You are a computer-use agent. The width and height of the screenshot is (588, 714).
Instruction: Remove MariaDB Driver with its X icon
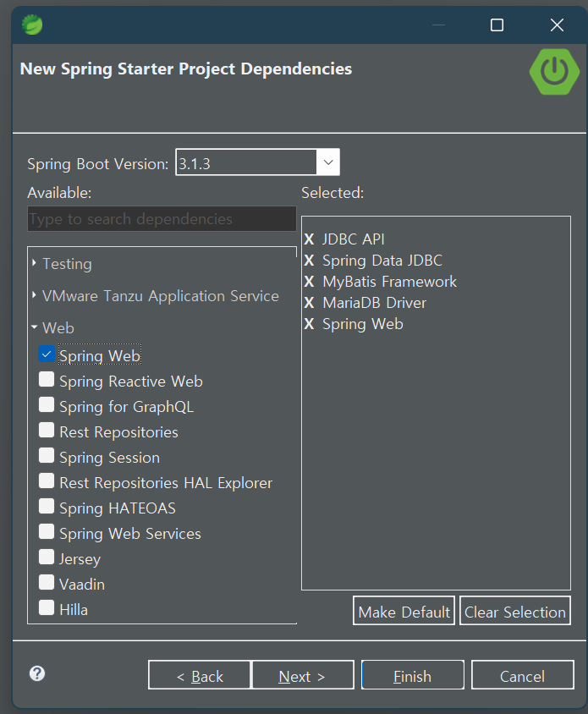point(310,303)
